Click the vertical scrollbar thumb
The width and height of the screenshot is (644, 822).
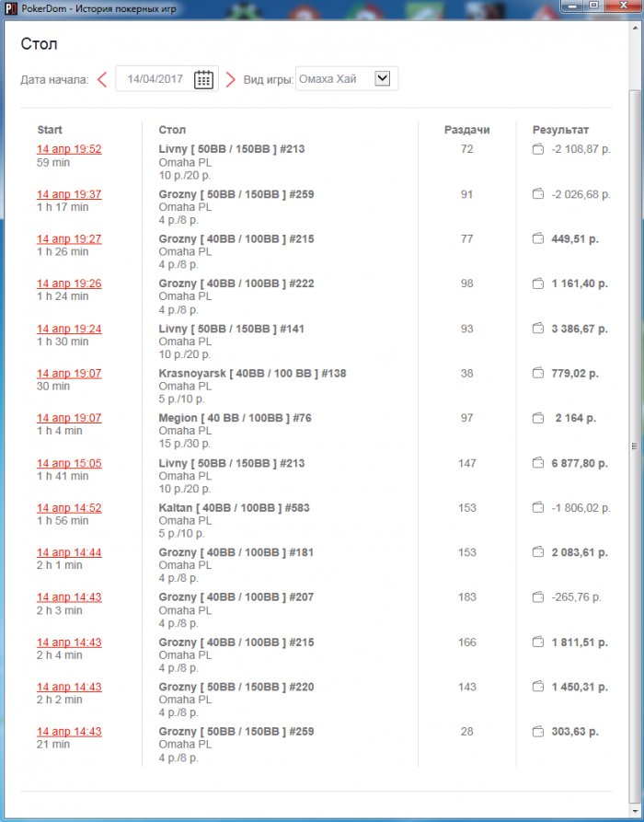click(633, 446)
